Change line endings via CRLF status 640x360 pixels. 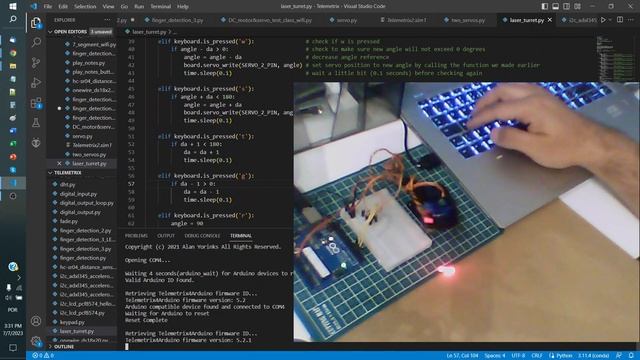pos(537,356)
